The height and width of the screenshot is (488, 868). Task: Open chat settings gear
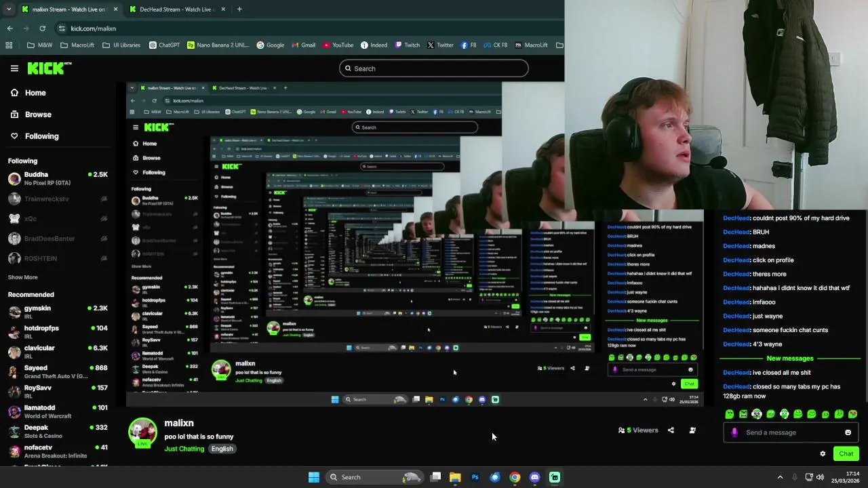tap(823, 454)
